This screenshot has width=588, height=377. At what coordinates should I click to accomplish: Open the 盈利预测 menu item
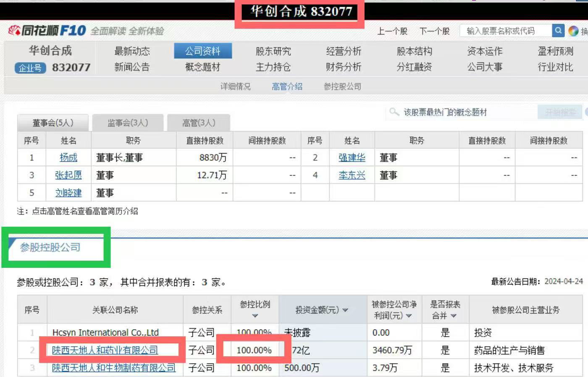point(555,51)
